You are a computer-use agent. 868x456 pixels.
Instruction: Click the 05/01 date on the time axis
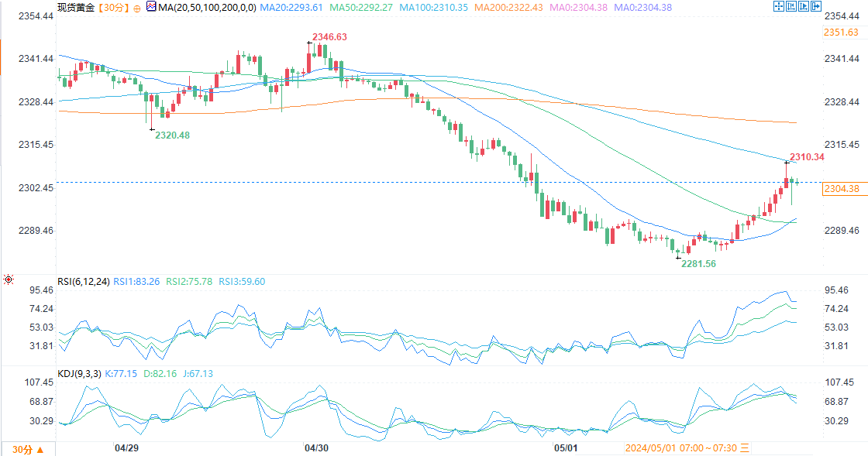(x=567, y=447)
